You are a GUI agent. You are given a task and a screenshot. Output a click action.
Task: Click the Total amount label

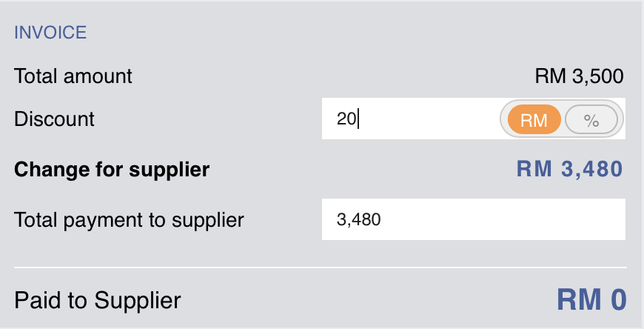pos(73,76)
